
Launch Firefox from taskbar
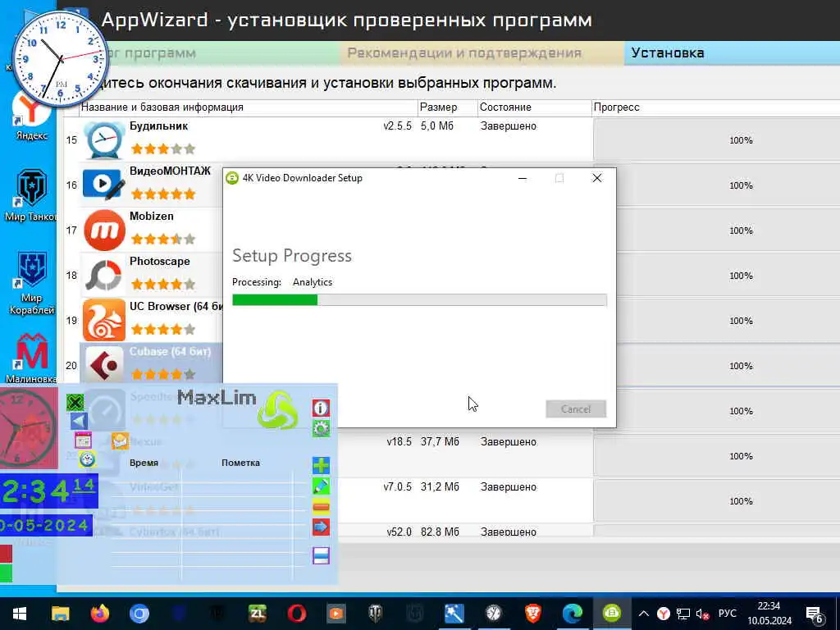coord(99,614)
